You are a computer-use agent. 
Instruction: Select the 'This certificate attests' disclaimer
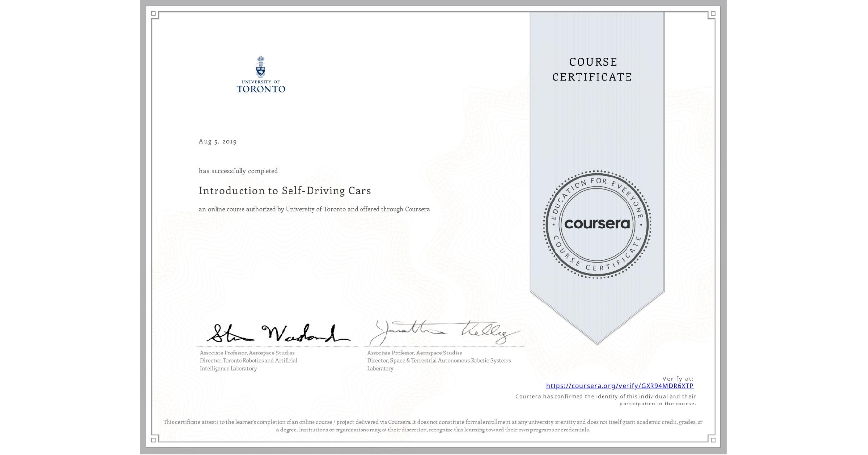(433, 426)
